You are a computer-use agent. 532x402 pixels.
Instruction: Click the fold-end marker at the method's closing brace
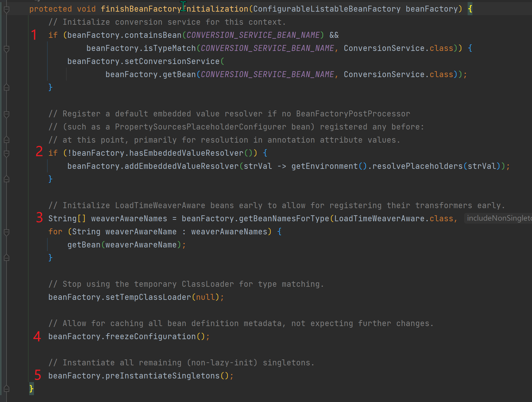[7, 389]
